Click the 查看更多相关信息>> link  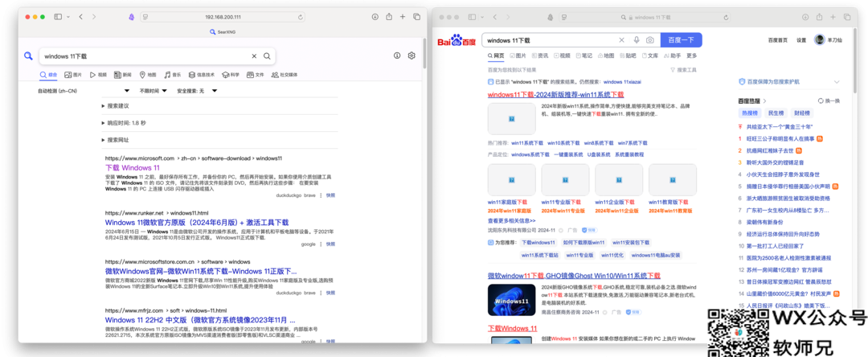(x=511, y=220)
